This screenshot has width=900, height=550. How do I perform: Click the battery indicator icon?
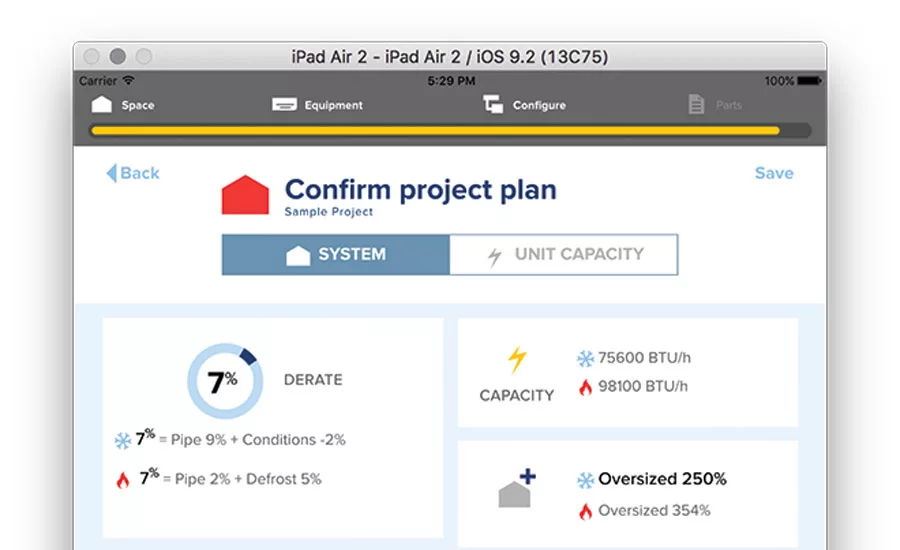(x=809, y=81)
